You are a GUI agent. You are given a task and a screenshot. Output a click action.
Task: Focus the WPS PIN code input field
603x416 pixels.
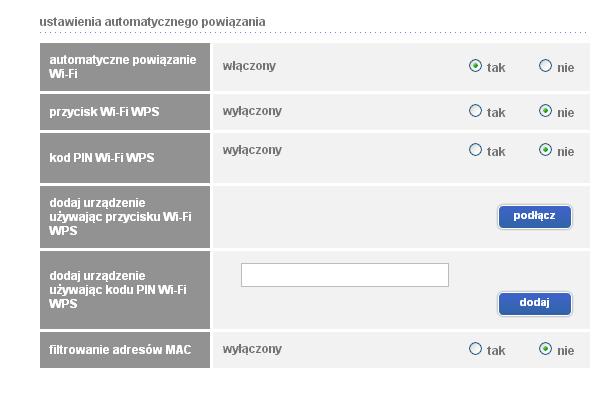click(344, 275)
